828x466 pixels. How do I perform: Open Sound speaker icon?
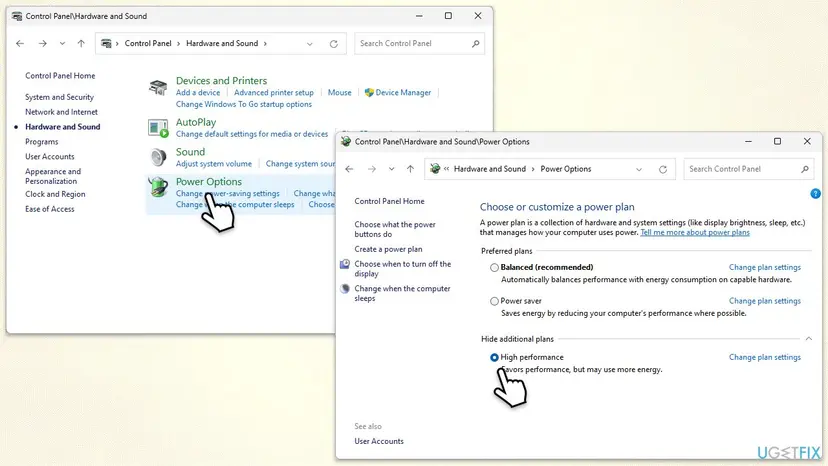(158, 157)
